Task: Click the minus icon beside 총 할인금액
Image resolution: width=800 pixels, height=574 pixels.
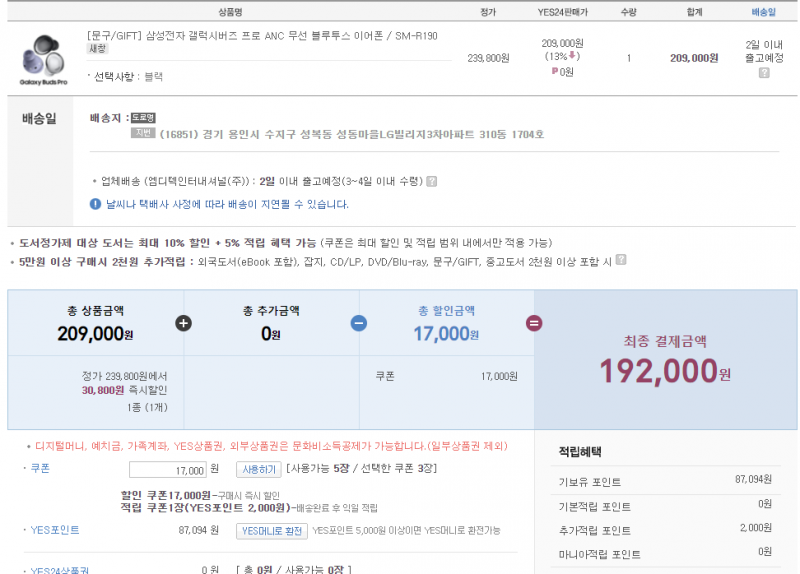Action: (359, 323)
